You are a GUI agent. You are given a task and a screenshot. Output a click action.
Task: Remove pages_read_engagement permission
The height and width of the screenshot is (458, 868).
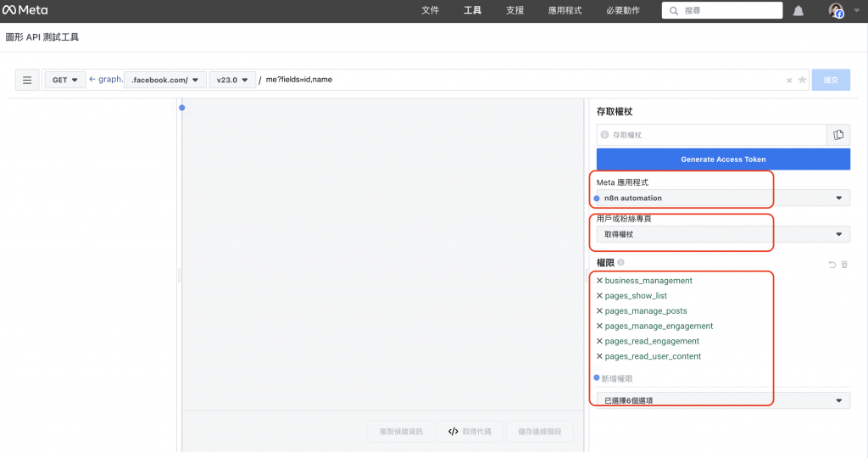[x=599, y=341]
